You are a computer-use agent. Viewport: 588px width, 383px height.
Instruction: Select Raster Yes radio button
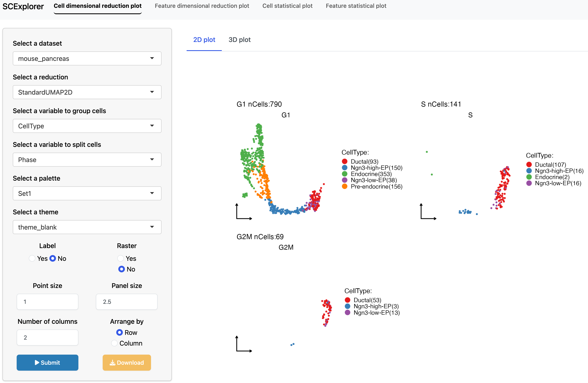pyautogui.click(x=121, y=258)
